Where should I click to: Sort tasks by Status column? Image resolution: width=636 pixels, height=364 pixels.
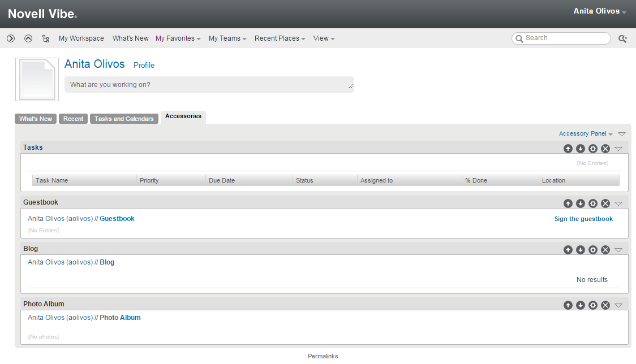[x=325, y=180]
